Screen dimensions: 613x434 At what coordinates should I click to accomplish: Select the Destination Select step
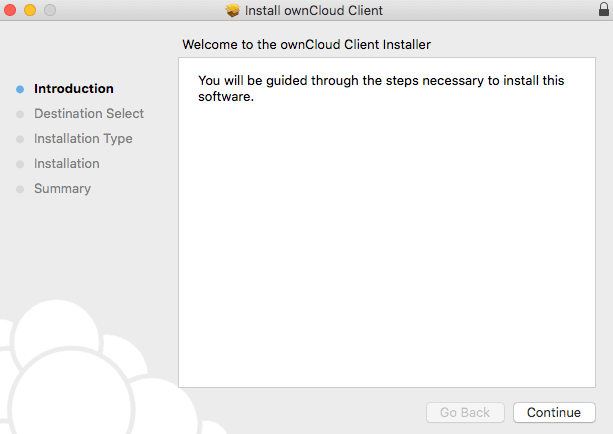tap(89, 113)
